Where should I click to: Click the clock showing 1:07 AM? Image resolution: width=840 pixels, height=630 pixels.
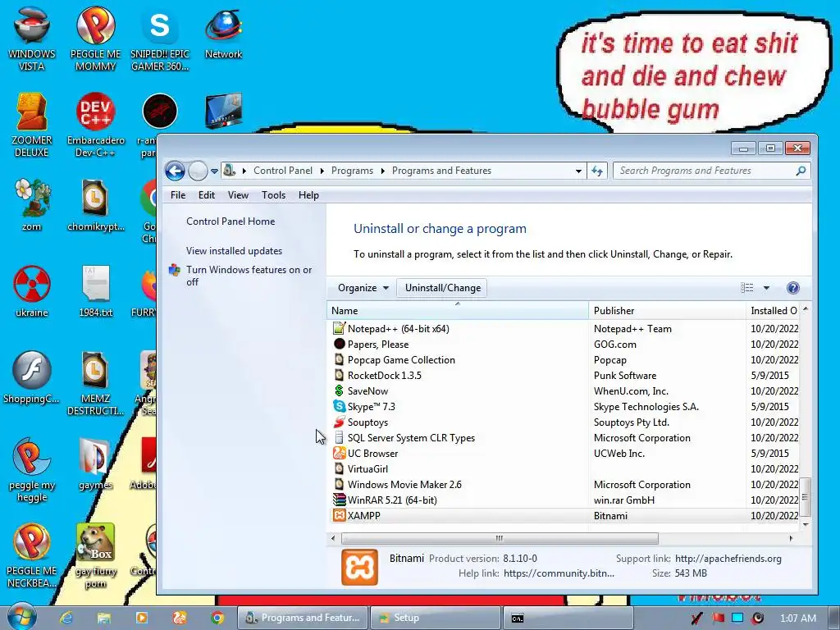797,619
